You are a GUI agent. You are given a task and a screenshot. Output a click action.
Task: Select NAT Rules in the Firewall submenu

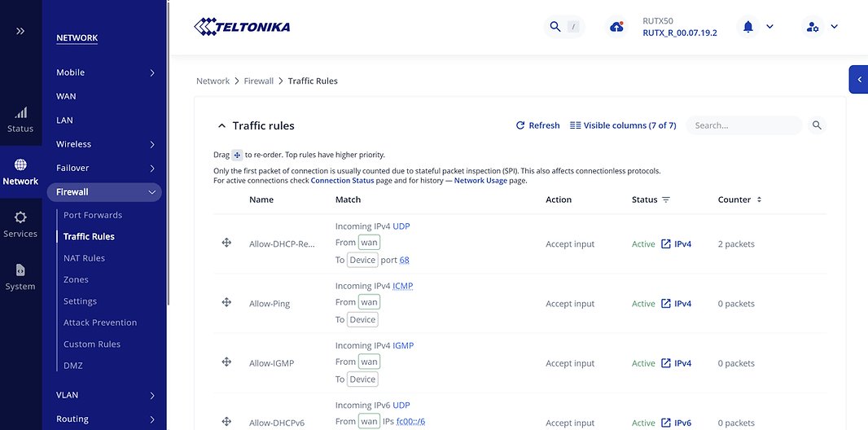84,258
